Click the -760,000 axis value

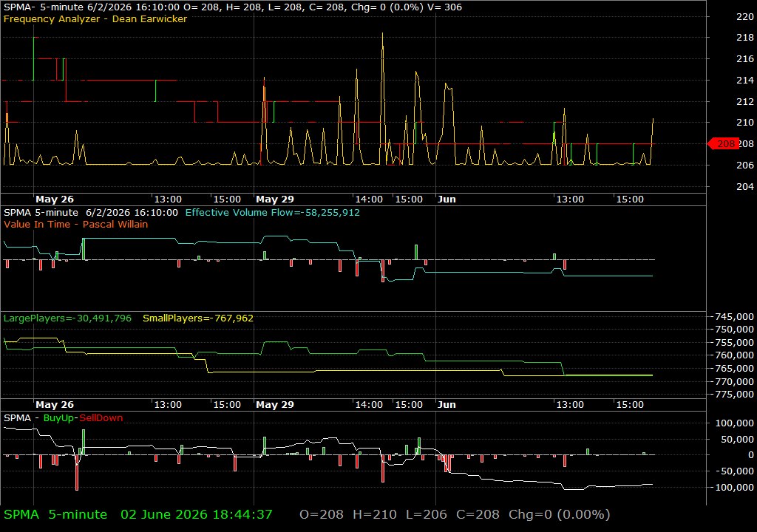pyautogui.click(x=734, y=355)
